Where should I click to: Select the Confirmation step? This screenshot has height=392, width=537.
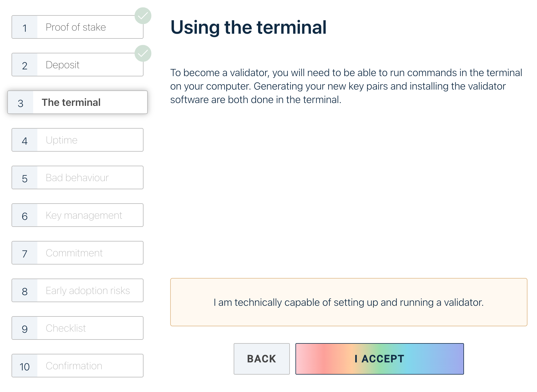(77, 366)
